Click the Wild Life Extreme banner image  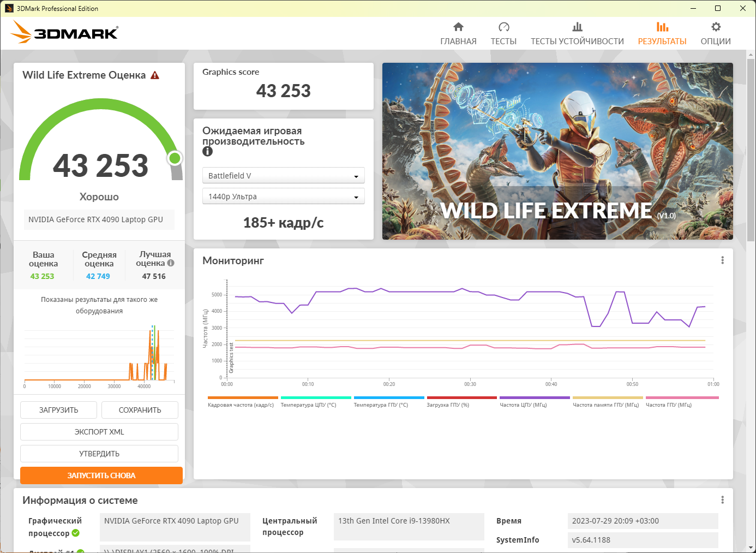click(557, 151)
